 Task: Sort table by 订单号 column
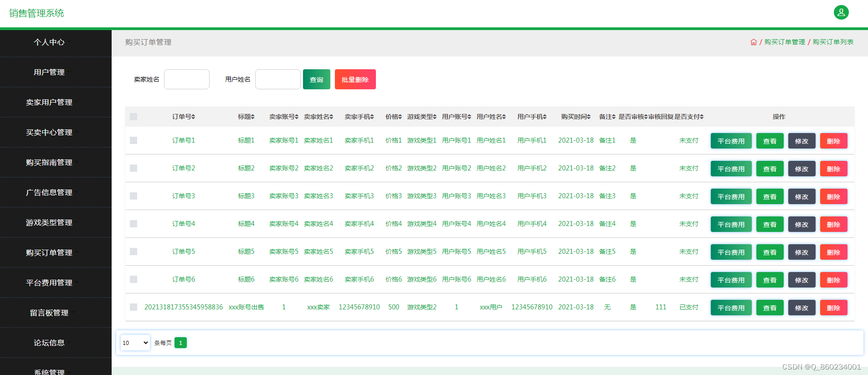pyautogui.click(x=184, y=117)
